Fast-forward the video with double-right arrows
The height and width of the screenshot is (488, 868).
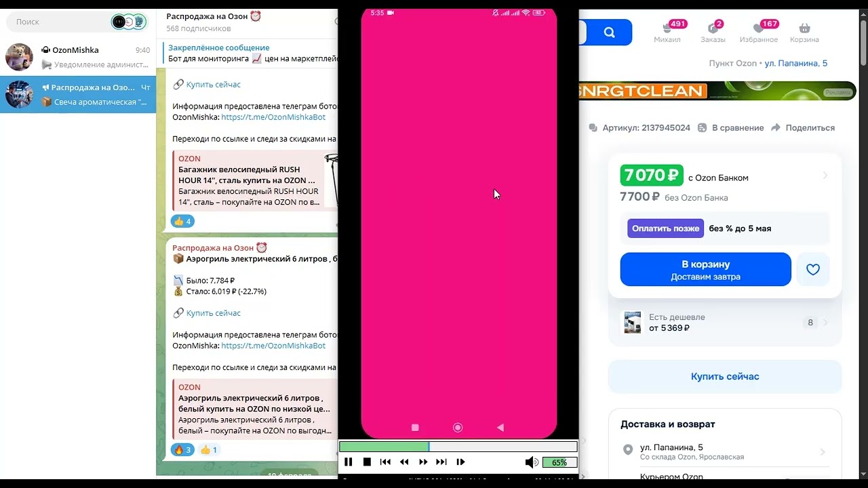click(423, 462)
